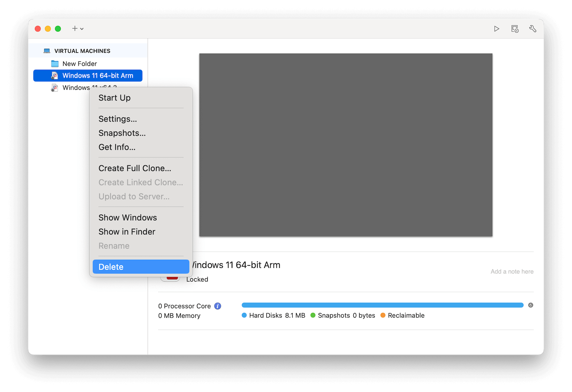This screenshot has width=572, height=392.
Task: Choose Start Up from context menu
Action: pyautogui.click(x=141, y=98)
